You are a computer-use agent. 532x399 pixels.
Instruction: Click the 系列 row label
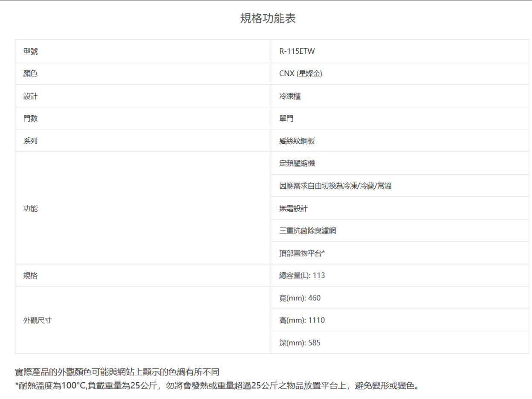(31, 141)
